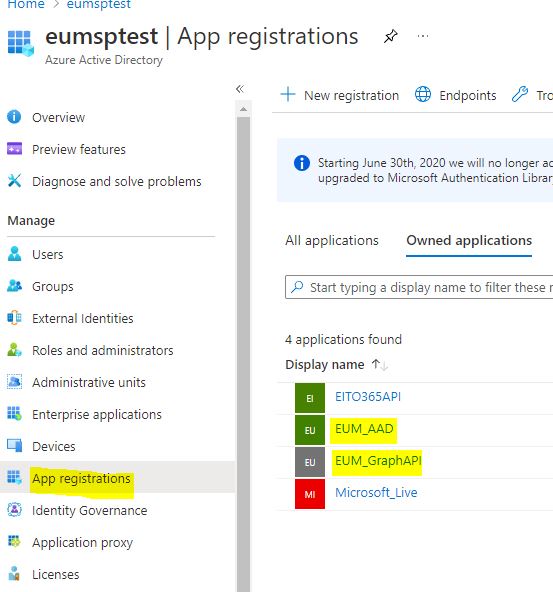Collapse the sidebar with double chevron
The width and height of the screenshot is (553, 592).
click(240, 89)
